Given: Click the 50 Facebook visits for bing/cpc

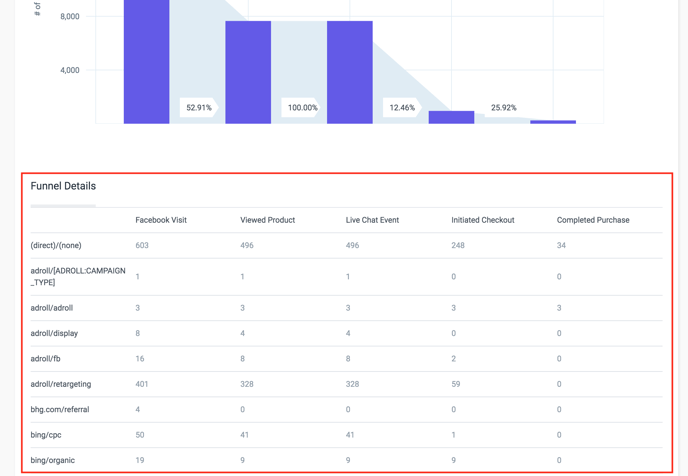Looking at the screenshot, I should coord(140,435).
